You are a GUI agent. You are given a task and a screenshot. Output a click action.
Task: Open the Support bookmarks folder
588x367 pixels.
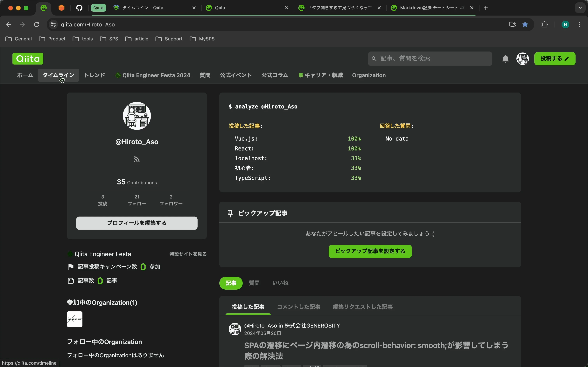pyautogui.click(x=169, y=39)
